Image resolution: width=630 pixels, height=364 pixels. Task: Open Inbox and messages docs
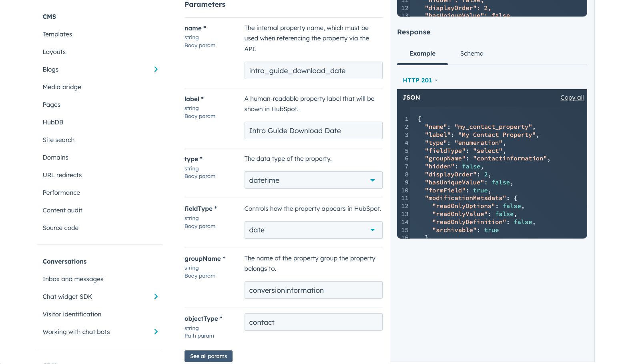[73, 279]
